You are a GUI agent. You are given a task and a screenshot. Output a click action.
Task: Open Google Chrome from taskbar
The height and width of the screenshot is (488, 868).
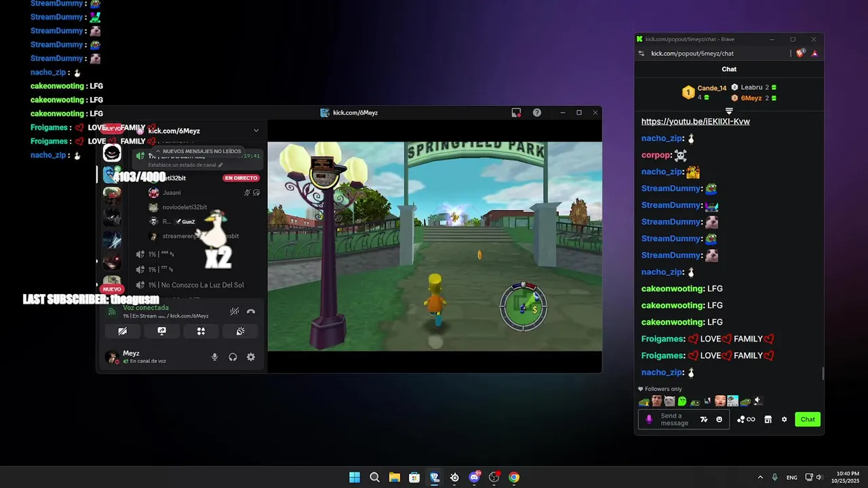point(514,477)
